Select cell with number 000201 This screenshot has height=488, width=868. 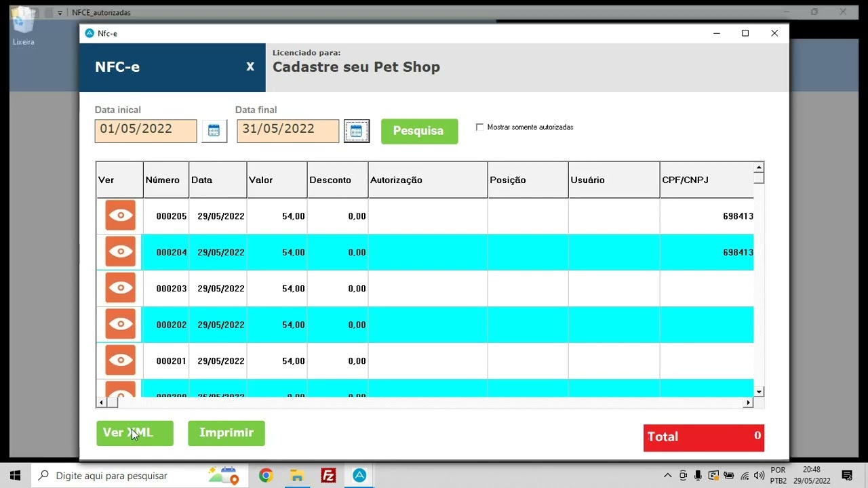coord(166,361)
